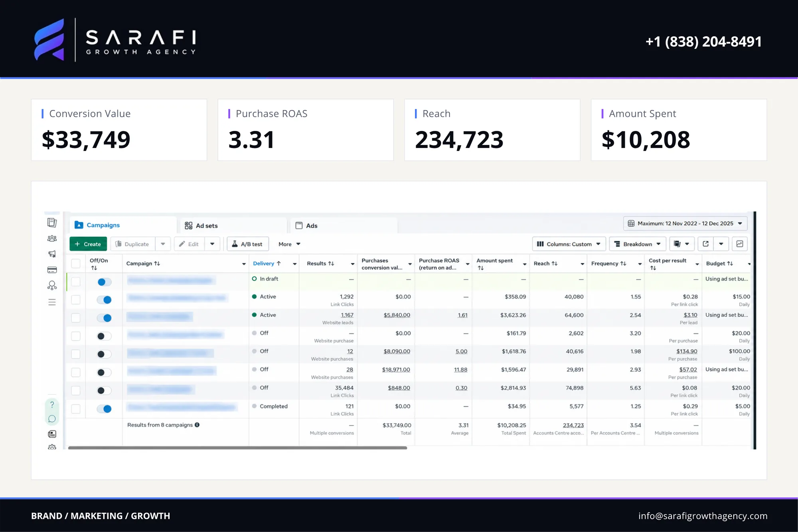Open the dropdown arrow next to Duplicate

click(163, 244)
